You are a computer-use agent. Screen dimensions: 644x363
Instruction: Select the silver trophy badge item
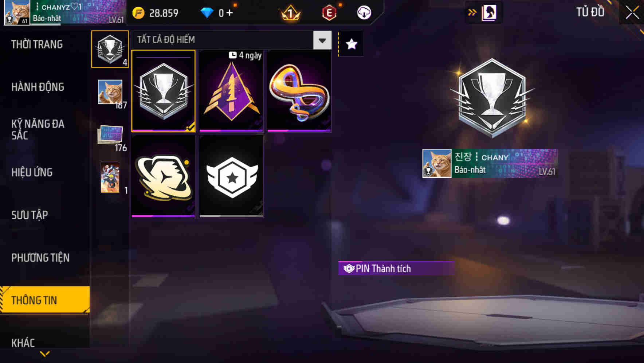click(164, 91)
